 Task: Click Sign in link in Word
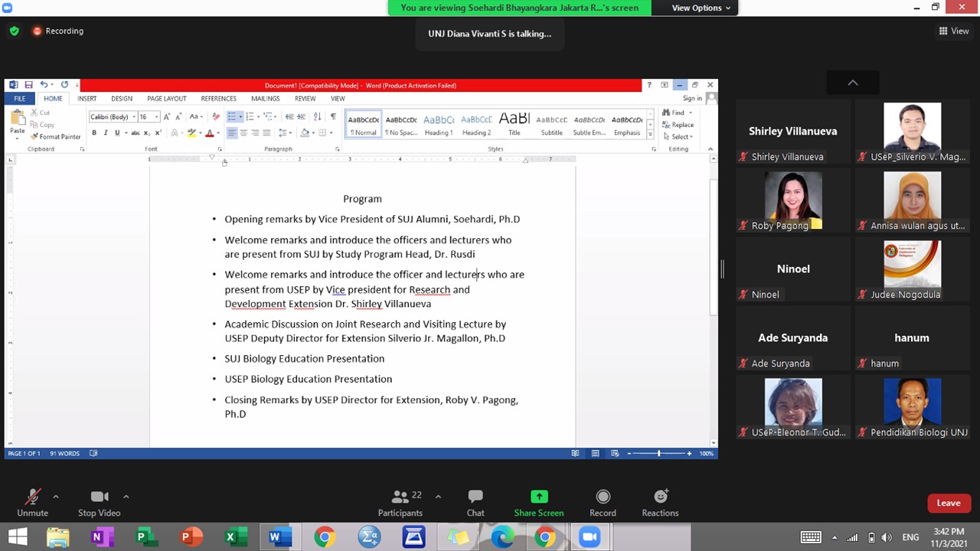click(x=692, y=98)
